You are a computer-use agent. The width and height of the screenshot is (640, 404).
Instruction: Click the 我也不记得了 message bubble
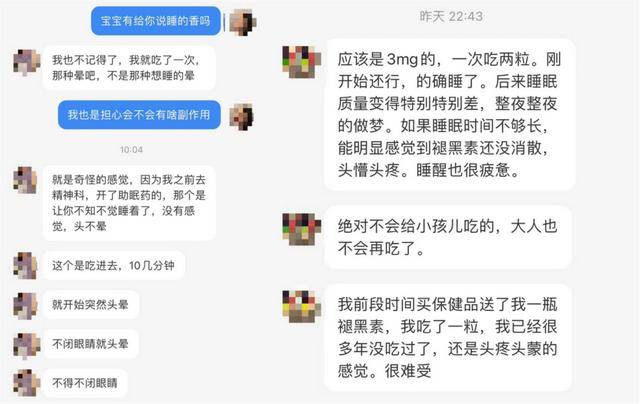click(129, 68)
